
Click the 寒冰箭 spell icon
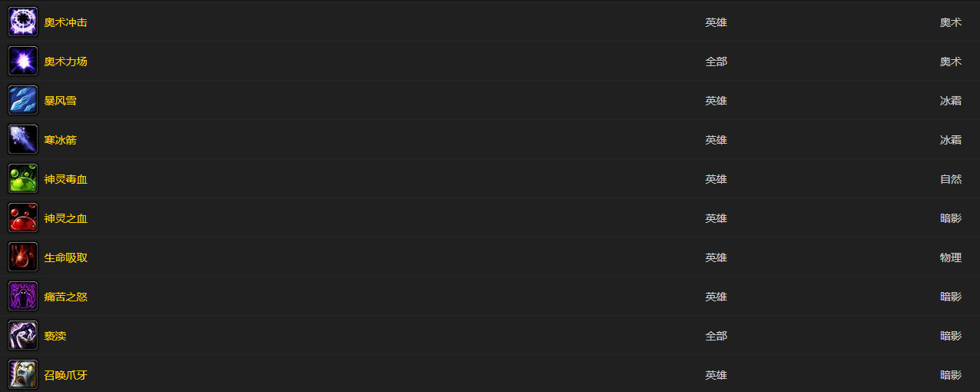click(x=23, y=139)
